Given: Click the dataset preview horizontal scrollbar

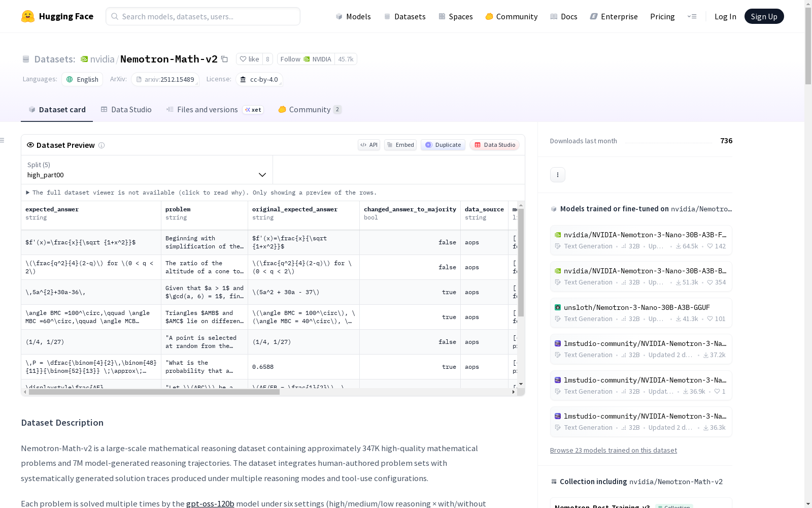Looking at the screenshot, I should tap(154, 392).
